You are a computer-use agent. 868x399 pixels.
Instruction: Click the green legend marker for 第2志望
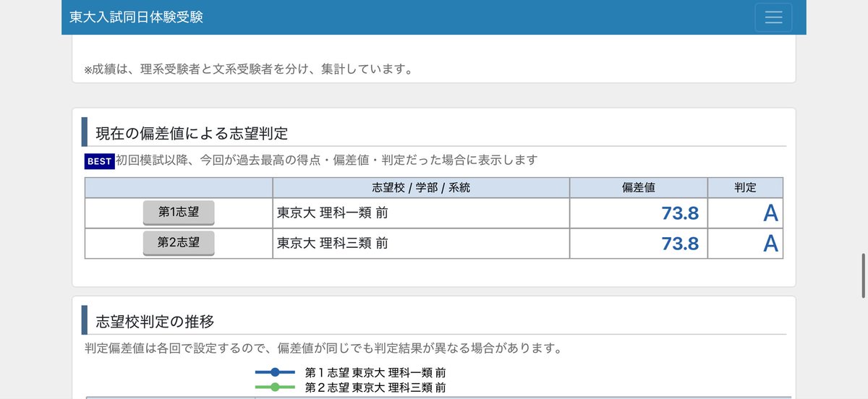pos(275,388)
